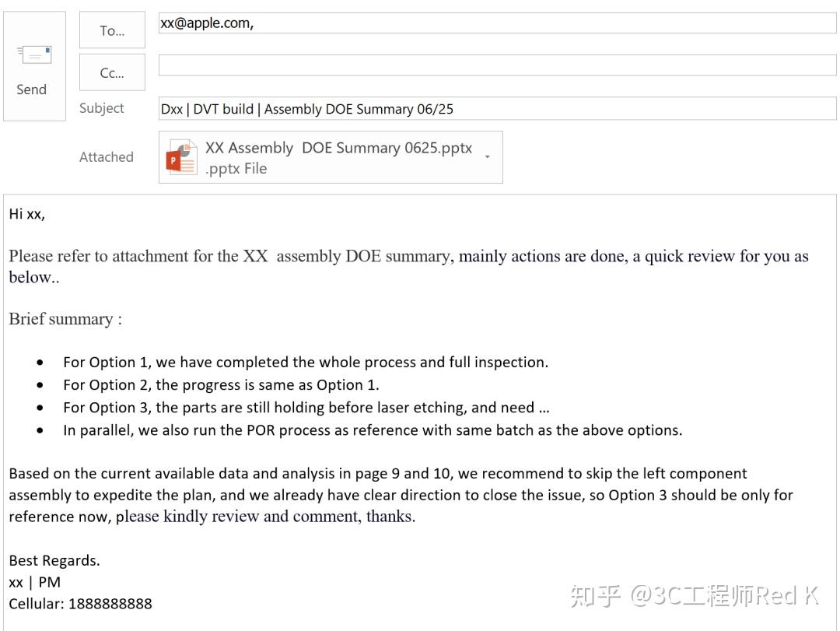Viewport: 840px width, 631px height.
Task: Click the Attached label
Action: click(106, 157)
